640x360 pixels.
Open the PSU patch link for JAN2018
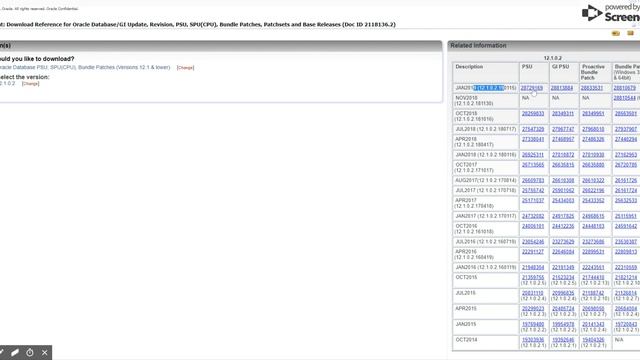tap(533, 155)
